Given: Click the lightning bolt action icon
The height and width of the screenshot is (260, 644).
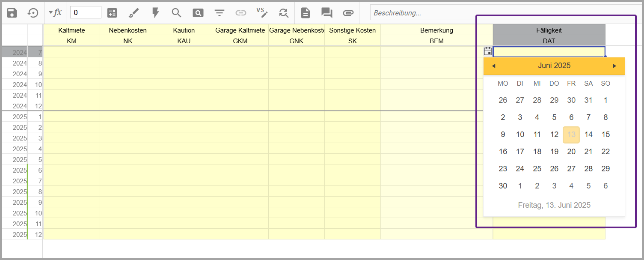Looking at the screenshot, I should tap(155, 13).
